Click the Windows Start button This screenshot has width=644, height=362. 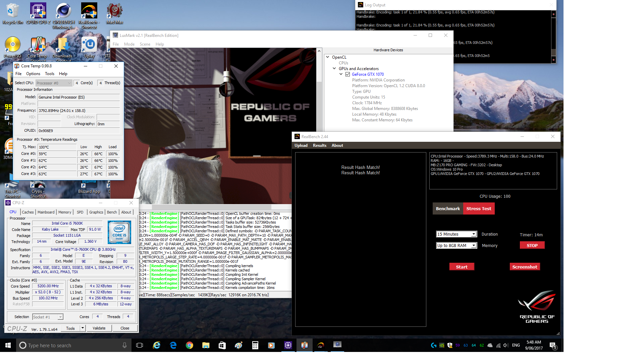pyautogui.click(x=8, y=345)
